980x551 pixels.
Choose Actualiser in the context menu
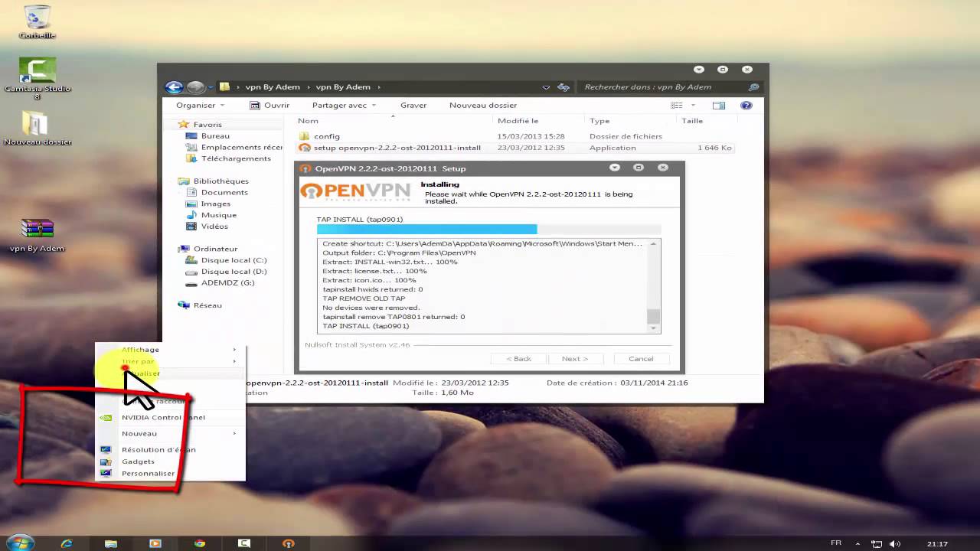(x=169, y=373)
